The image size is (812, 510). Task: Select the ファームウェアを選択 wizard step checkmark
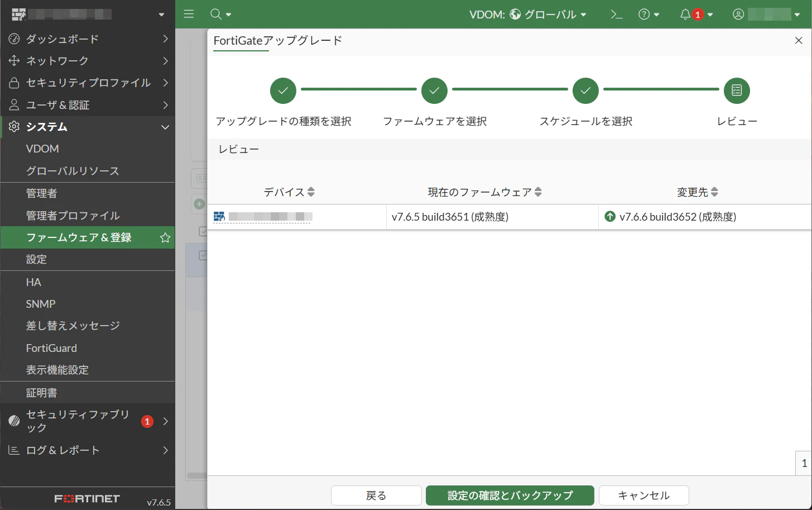434,90
